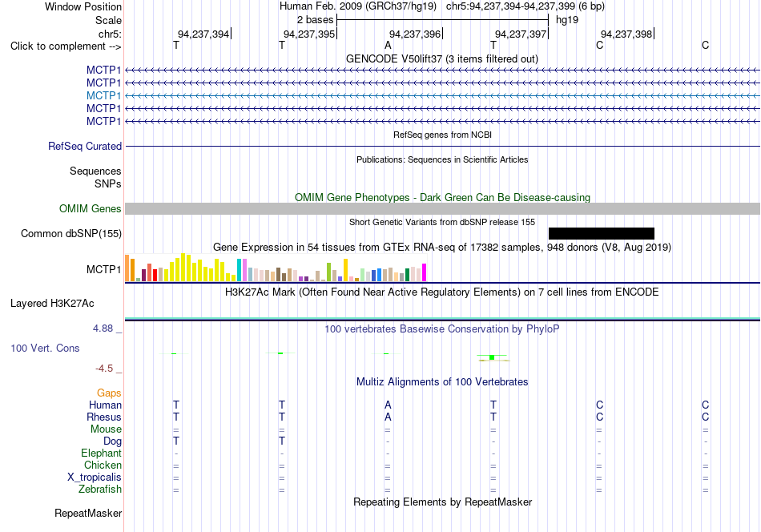Click the '2 bases' scale bar
Screen dimensions: 761x532
click(x=442, y=20)
